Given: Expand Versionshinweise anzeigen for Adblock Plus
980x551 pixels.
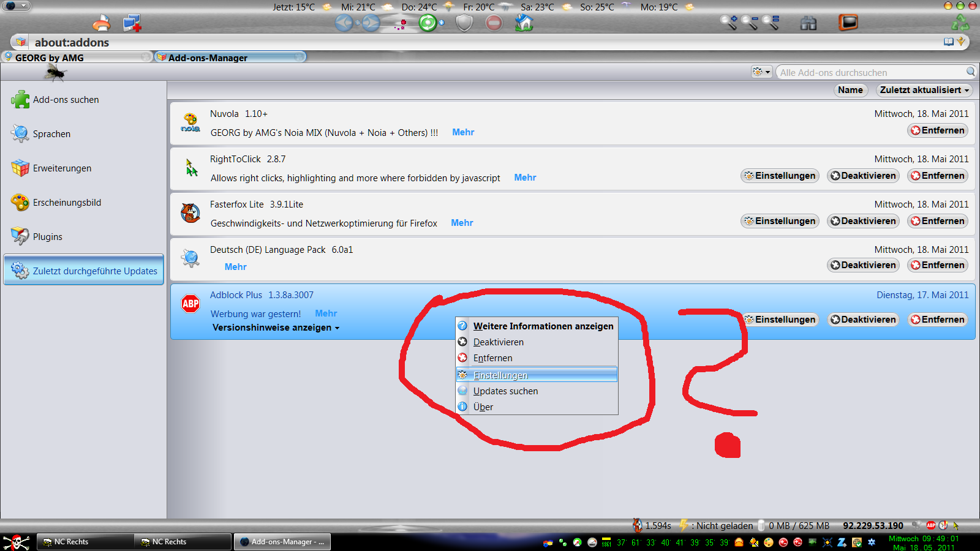Looking at the screenshot, I should pos(276,328).
